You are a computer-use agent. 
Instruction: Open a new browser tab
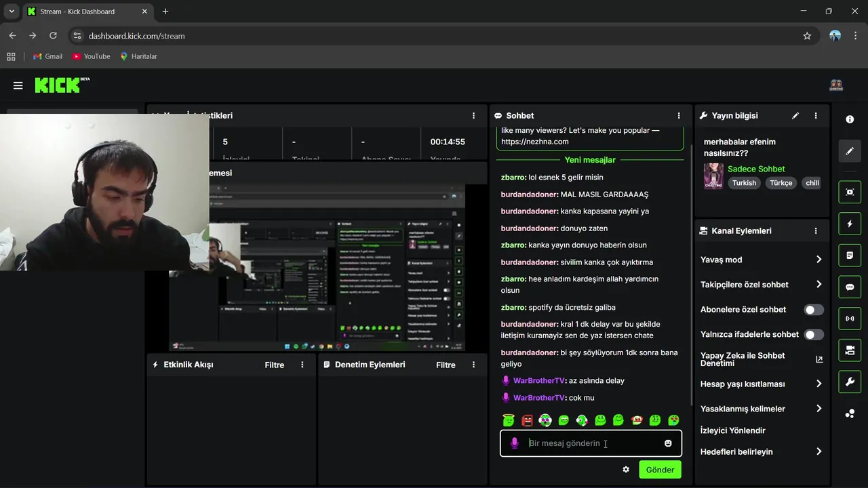coord(165,12)
